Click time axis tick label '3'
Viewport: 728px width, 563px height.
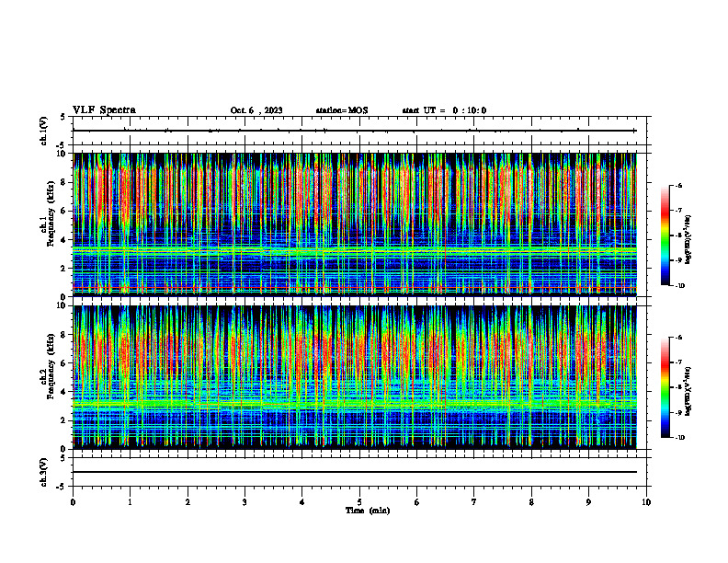pyautogui.click(x=245, y=502)
